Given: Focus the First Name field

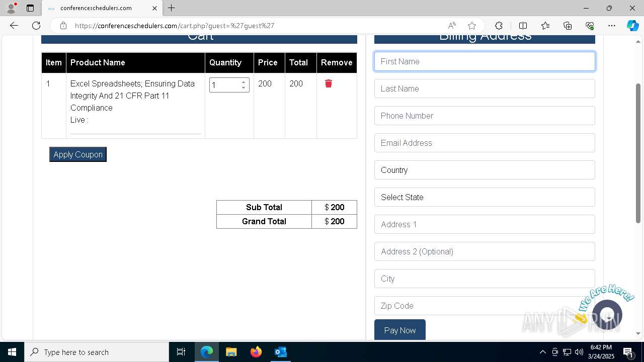Looking at the screenshot, I should pyautogui.click(x=485, y=61).
